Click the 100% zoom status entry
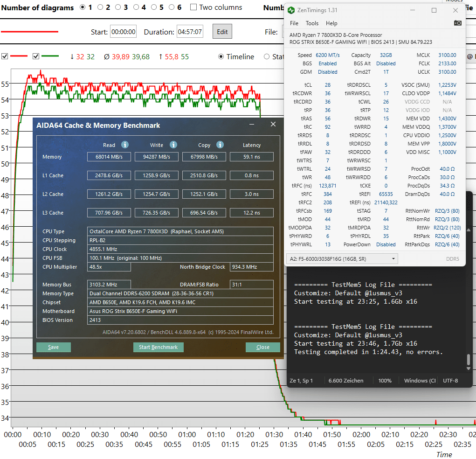This screenshot has height=459, width=476. coord(385,381)
